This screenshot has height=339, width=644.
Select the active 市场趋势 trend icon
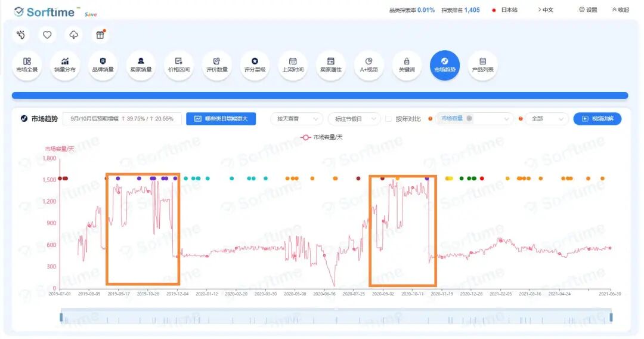(445, 65)
